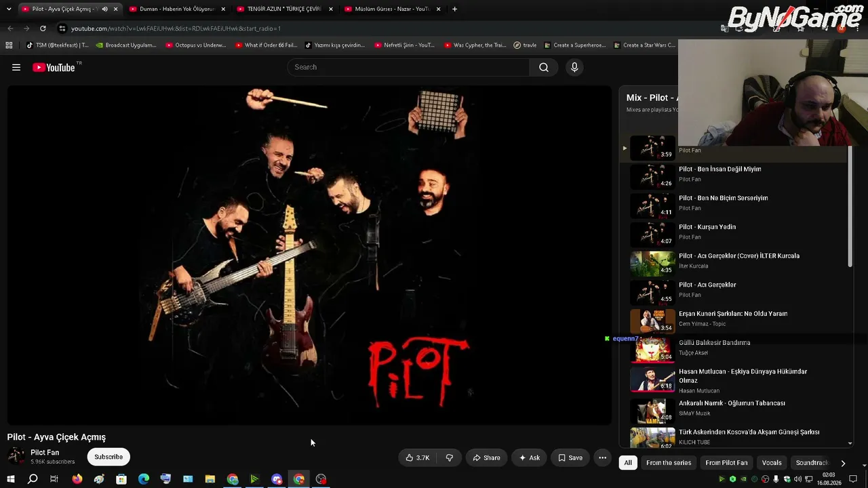Open a new browser tab
The width and height of the screenshot is (868, 488).
point(454,9)
